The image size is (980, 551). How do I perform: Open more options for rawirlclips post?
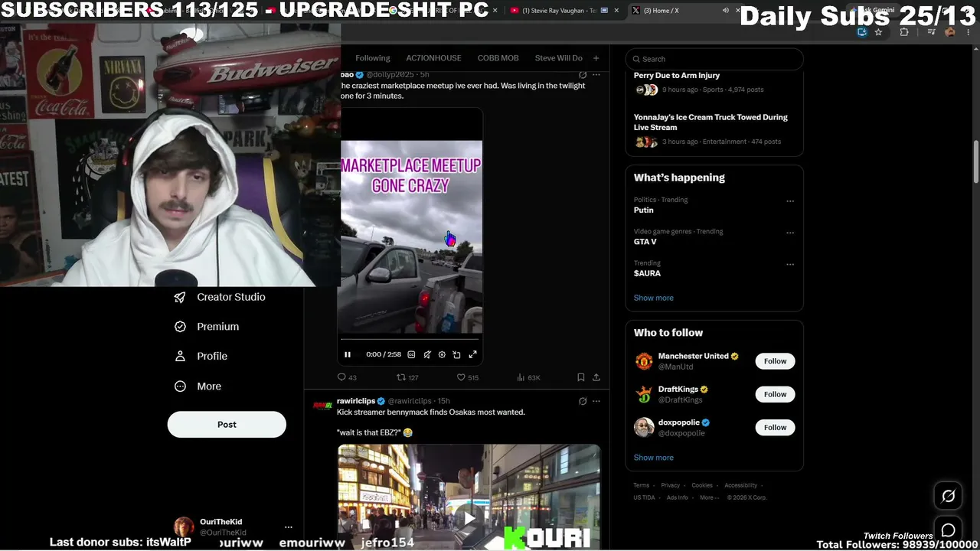point(596,401)
